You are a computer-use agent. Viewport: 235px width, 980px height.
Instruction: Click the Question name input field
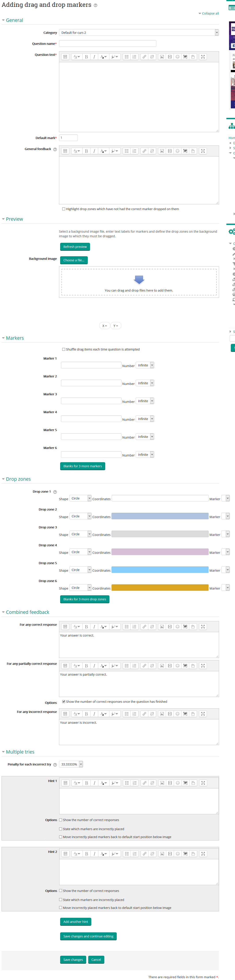pos(108,44)
